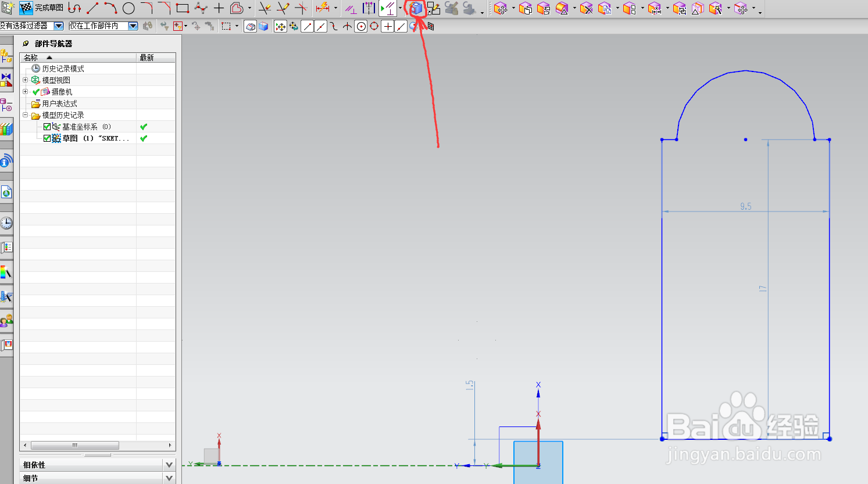Select the Profile sketch curve tool
The height and width of the screenshot is (484, 868).
point(74,8)
